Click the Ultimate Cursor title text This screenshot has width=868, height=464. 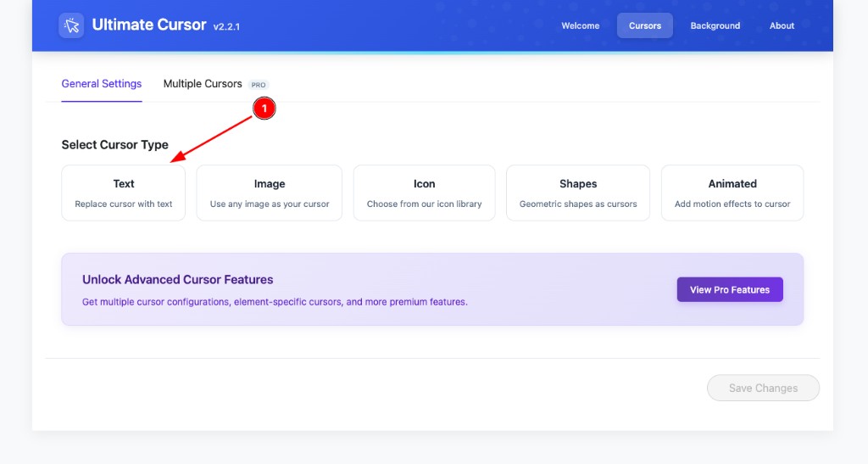pos(149,25)
